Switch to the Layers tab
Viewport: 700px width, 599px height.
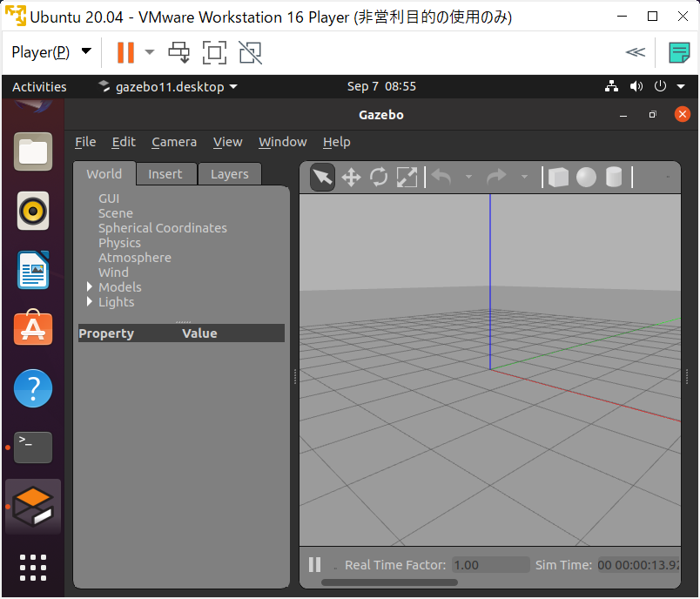tap(230, 174)
